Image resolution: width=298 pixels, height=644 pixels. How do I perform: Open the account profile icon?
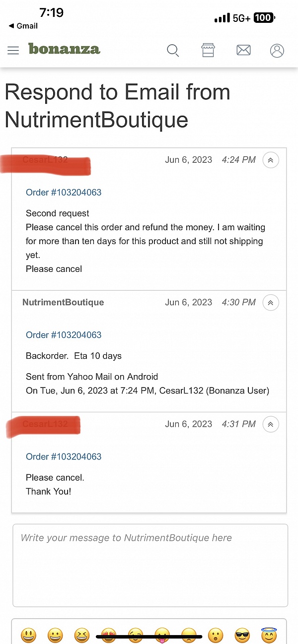coord(277,50)
